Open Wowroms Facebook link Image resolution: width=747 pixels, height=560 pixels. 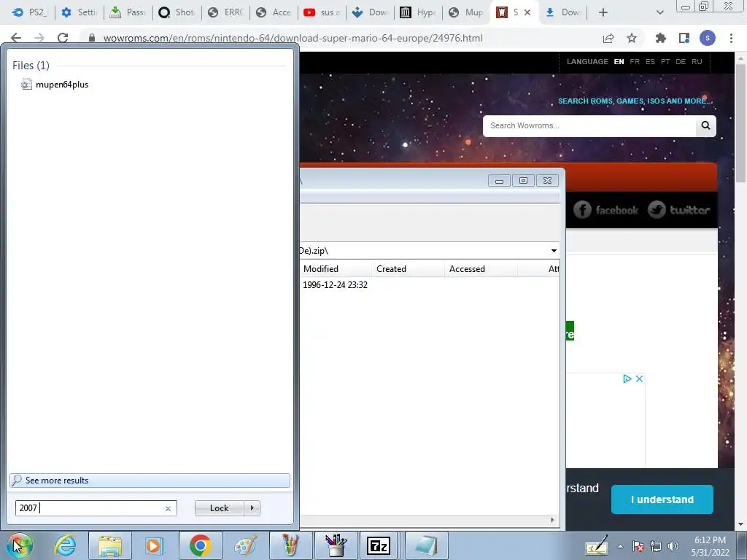tap(605, 210)
